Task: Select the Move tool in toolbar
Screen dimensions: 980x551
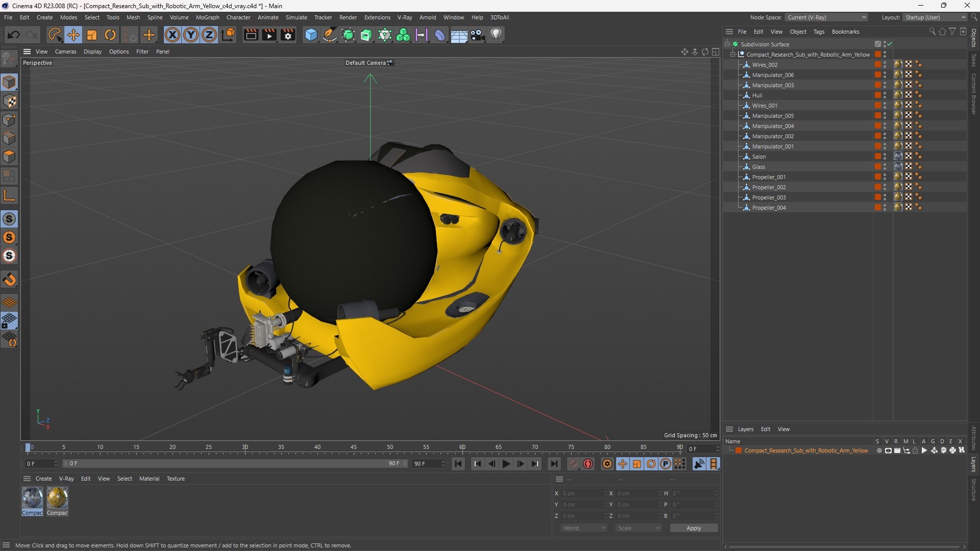Action: coord(73,35)
